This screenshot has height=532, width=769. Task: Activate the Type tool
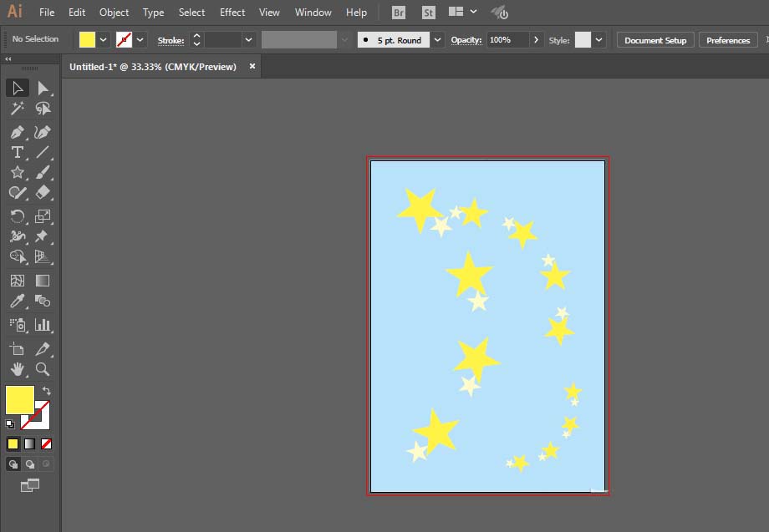[18, 152]
